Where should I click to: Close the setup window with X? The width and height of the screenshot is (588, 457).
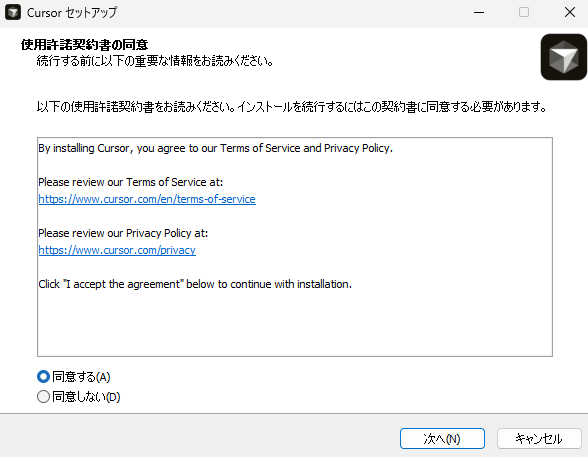coord(570,12)
